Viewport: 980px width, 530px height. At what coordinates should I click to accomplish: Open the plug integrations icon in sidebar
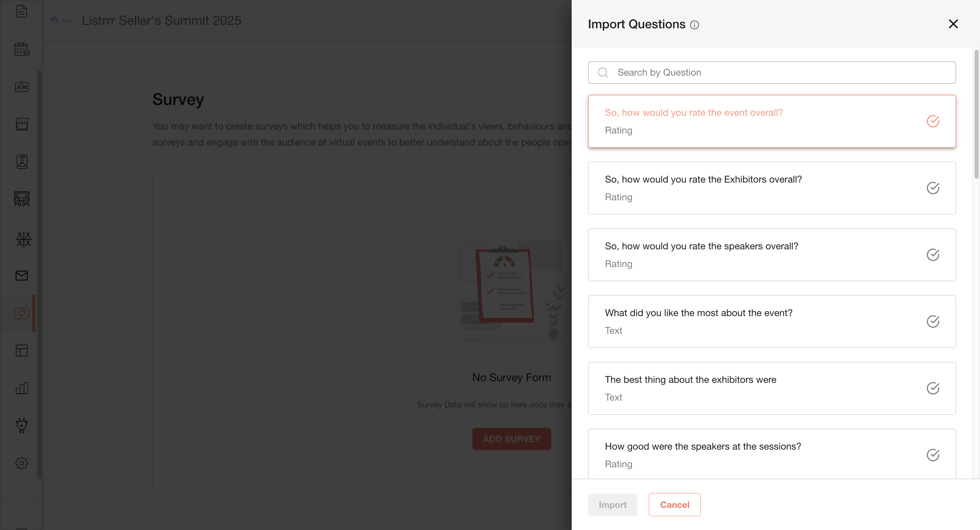22,425
